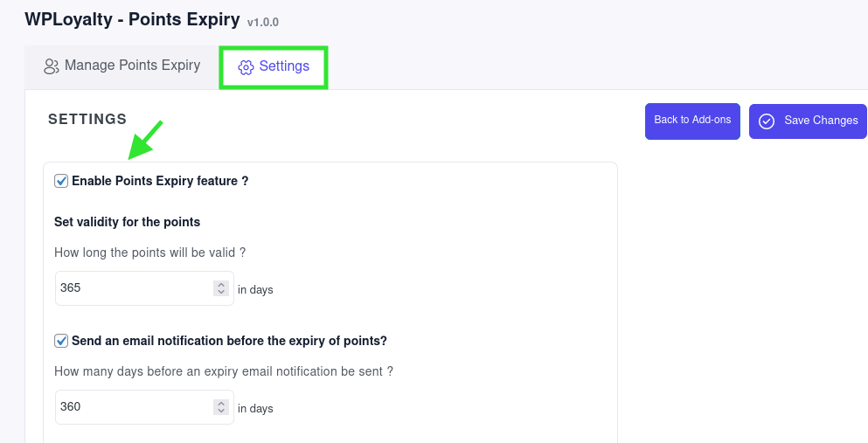Focus the notification days field showing 360

click(x=144, y=407)
